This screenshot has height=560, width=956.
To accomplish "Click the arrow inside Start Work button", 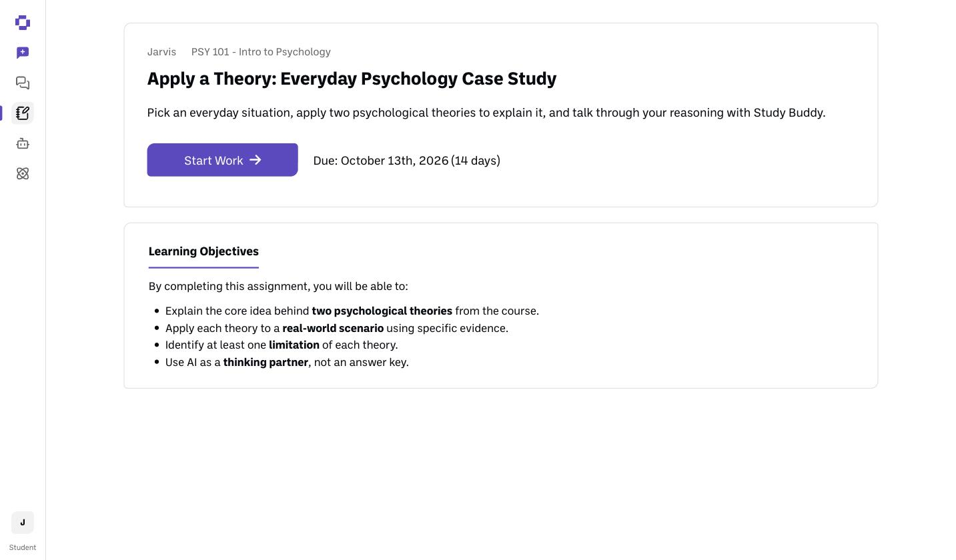I will pos(256,160).
